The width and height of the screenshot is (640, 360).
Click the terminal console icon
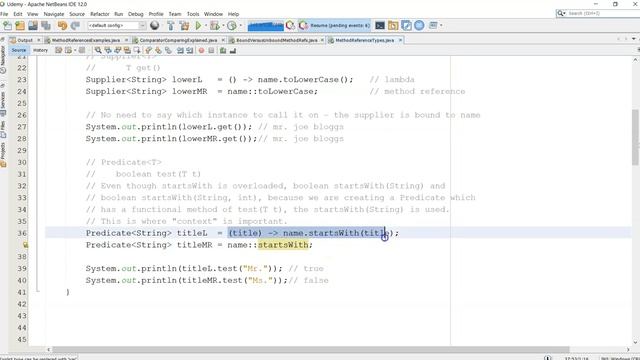point(380,26)
